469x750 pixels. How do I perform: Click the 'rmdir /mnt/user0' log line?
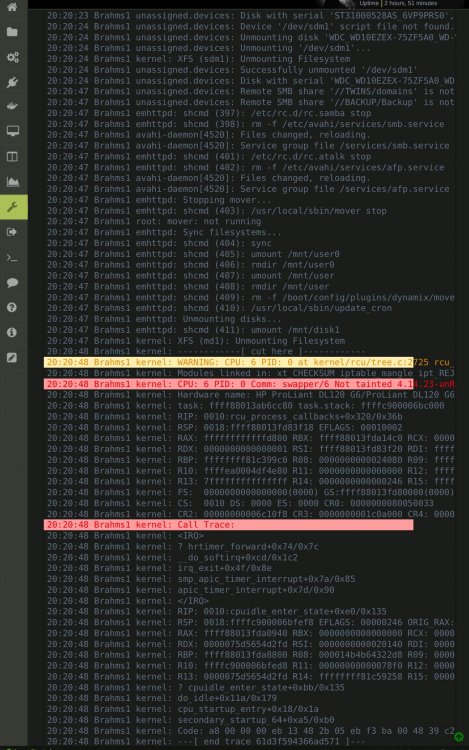pos(191,265)
